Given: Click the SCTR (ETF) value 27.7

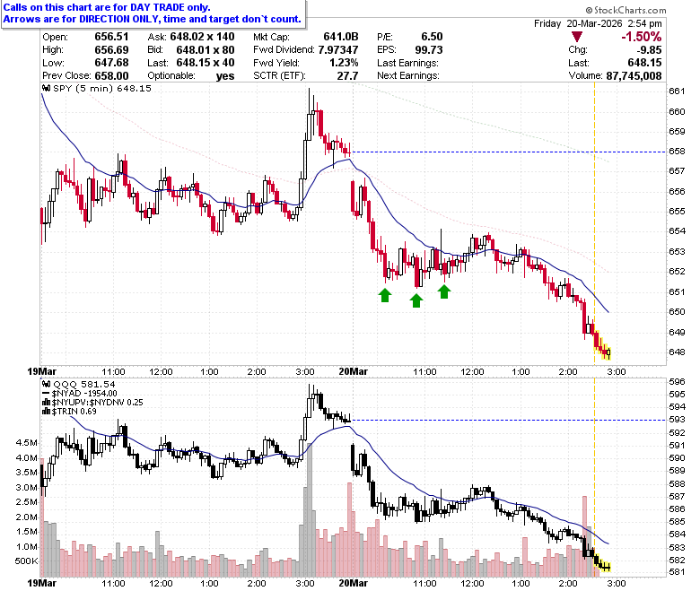Looking at the screenshot, I should pos(348,75).
